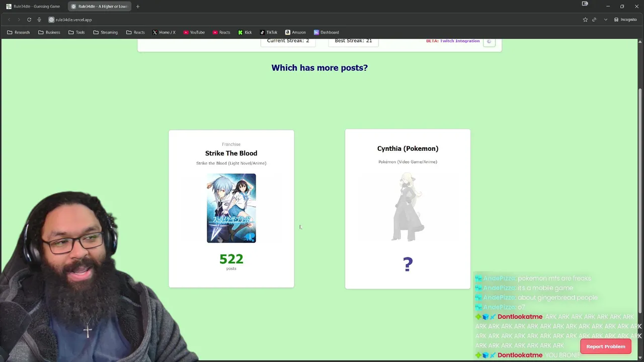
Task: Open the TikTok bookmark
Action: pos(269,32)
